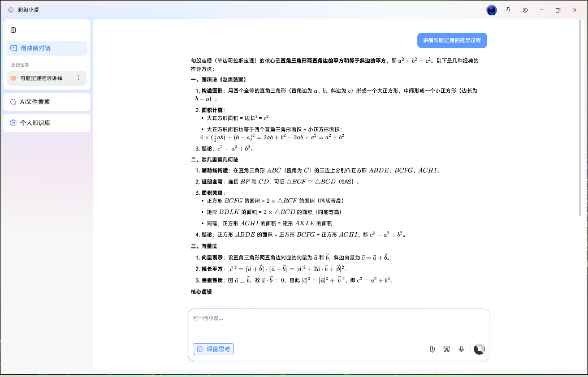Toggle 深度思考 deep thinking mode
The image size is (588, 377).
pyautogui.click(x=213, y=349)
